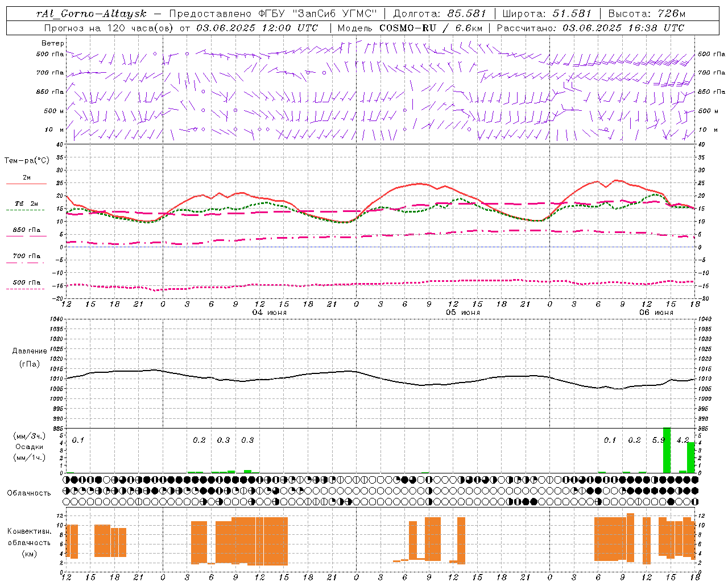Click the model name COSMO-RU / 6.6км

431,28
